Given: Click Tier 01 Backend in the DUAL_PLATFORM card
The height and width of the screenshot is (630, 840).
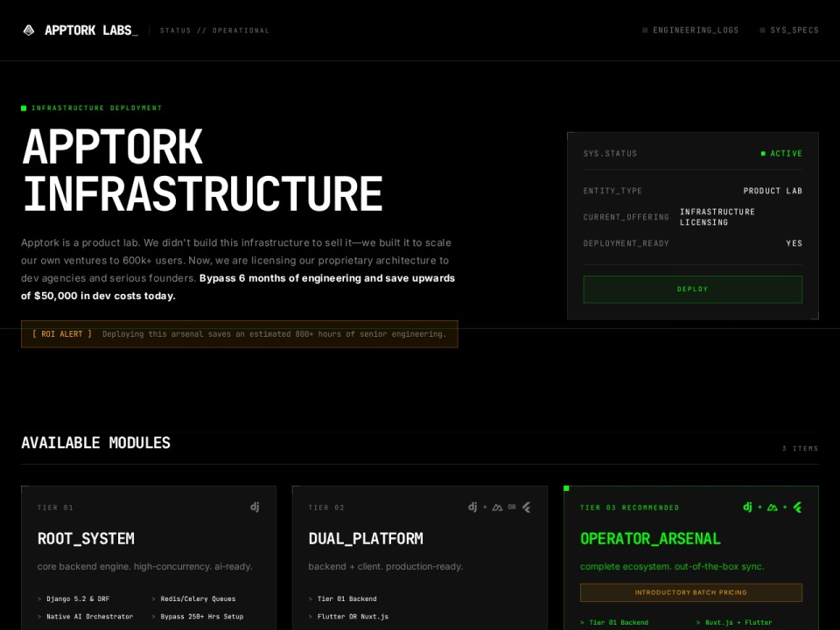Looking at the screenshot, I should [x=346, y=598].
